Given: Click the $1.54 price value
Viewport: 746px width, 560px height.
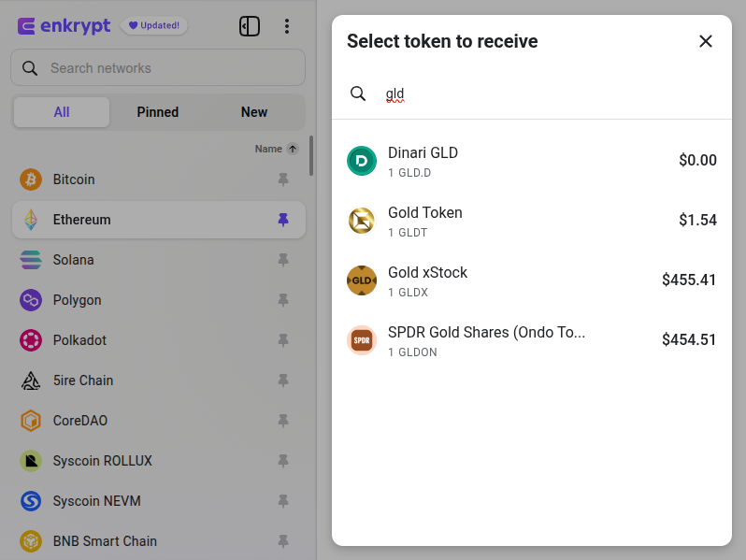Looking at the screenshot, I should pyautogui.click(x=697, y=220).
